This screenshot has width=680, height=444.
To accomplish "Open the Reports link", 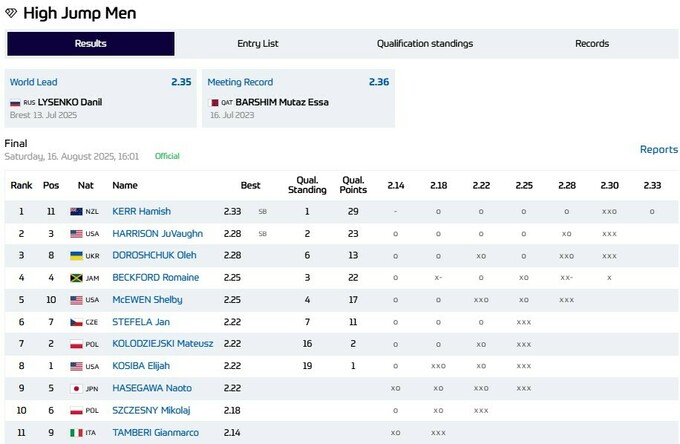I will coord(658,150).
